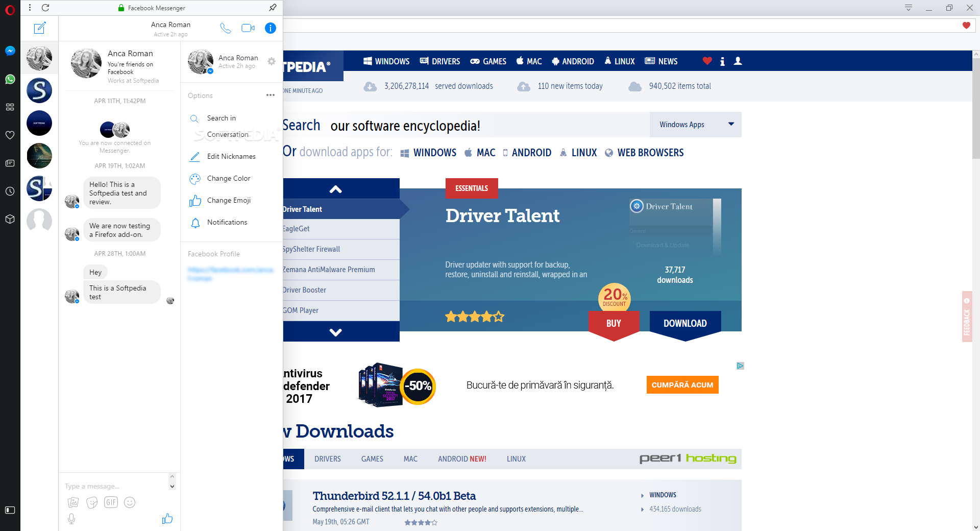Attach a photo to the message
This screenshot has height=531, width=980.
tap(73, 502)
